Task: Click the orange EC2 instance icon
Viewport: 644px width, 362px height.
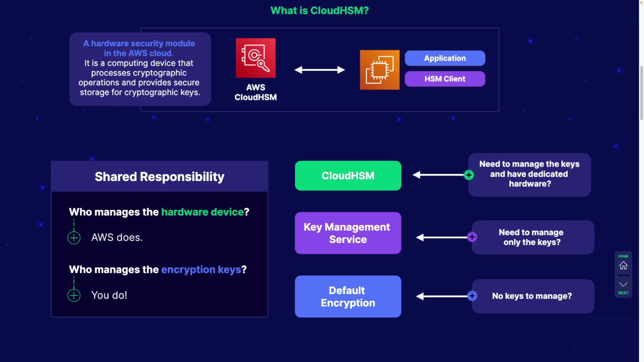Action: pos(379,70)
